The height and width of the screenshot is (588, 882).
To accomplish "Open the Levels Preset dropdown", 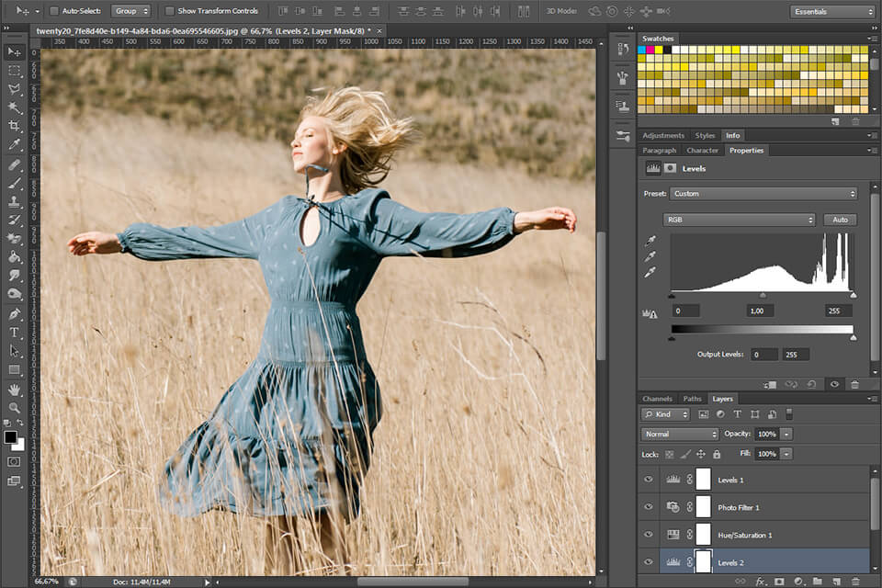I will 763,194.
